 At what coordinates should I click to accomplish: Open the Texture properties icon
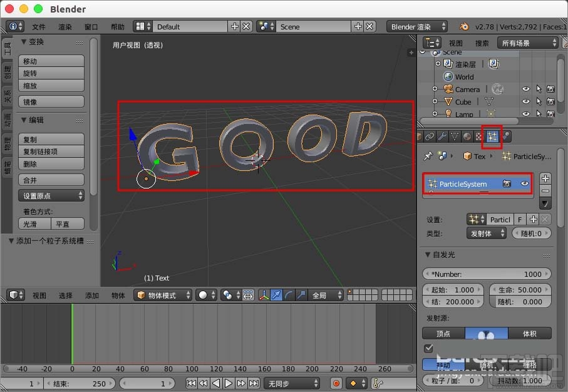478,136
